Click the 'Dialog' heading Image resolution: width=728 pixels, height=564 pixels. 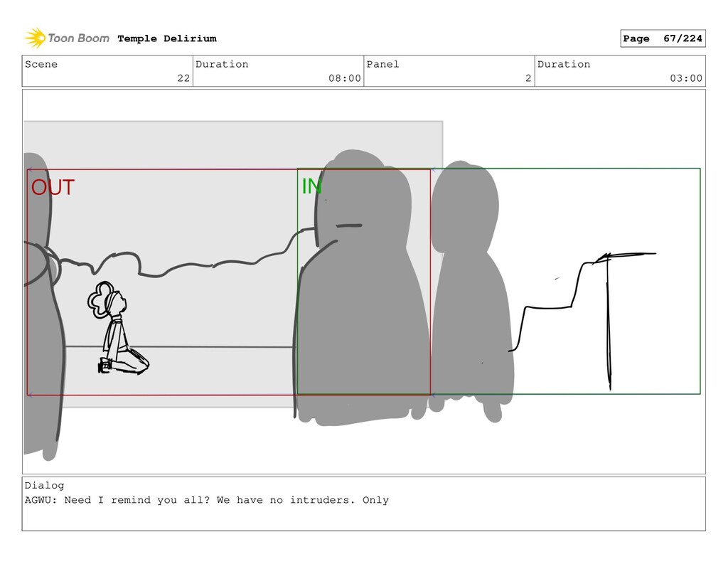(45, 486)
